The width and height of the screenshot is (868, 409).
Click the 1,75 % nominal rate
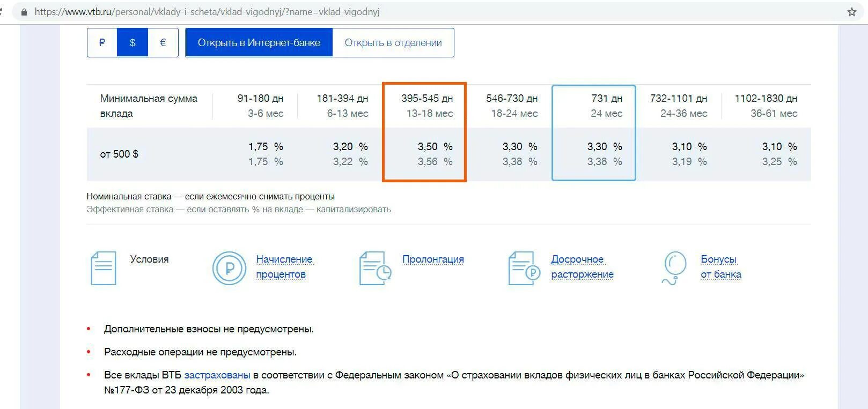(x=266, y=146)
